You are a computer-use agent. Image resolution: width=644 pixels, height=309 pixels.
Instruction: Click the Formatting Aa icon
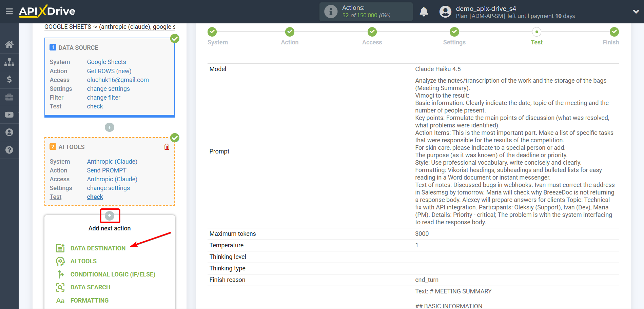[x=60, y=301]
